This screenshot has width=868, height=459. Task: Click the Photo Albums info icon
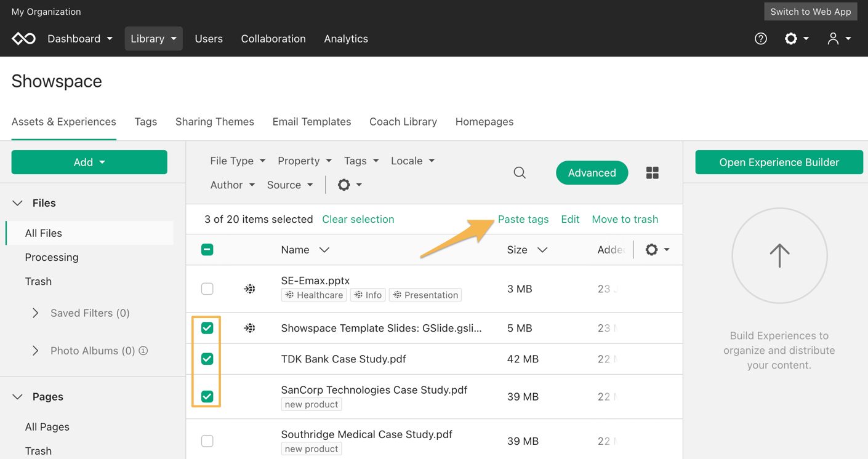143,351
